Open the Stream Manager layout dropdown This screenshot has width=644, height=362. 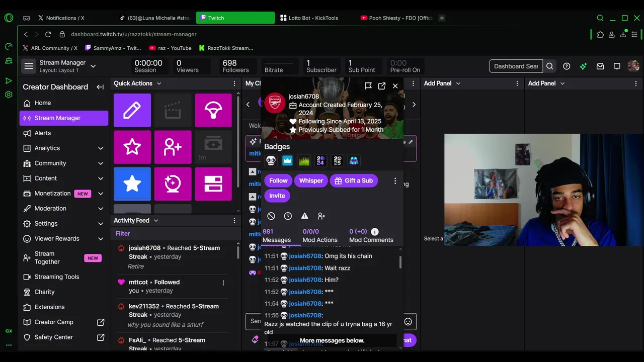93,66
